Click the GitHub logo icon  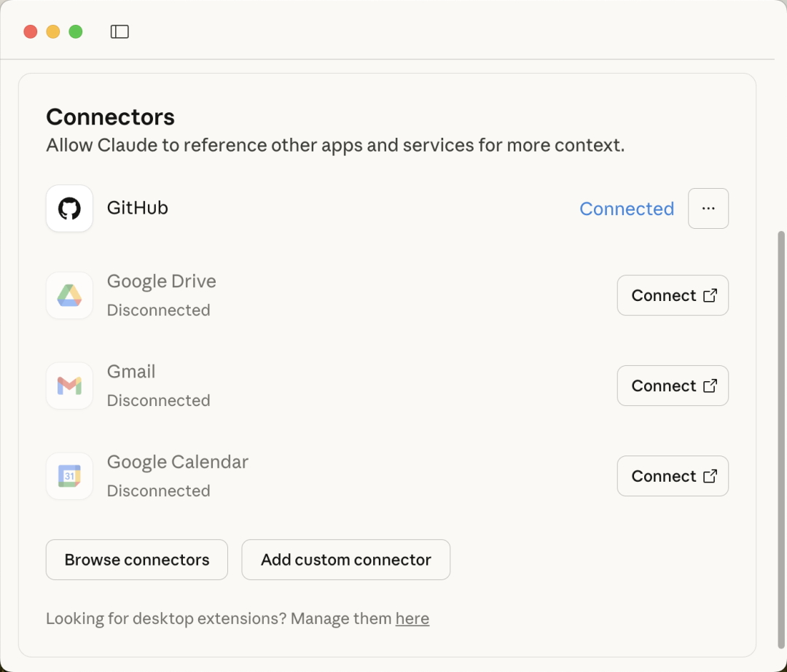click(69, 208)
